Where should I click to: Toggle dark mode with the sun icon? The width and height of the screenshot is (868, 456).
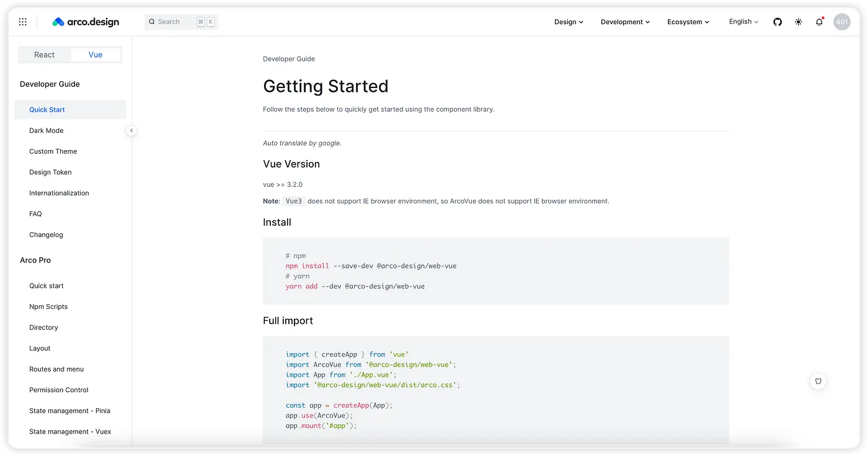798,22
